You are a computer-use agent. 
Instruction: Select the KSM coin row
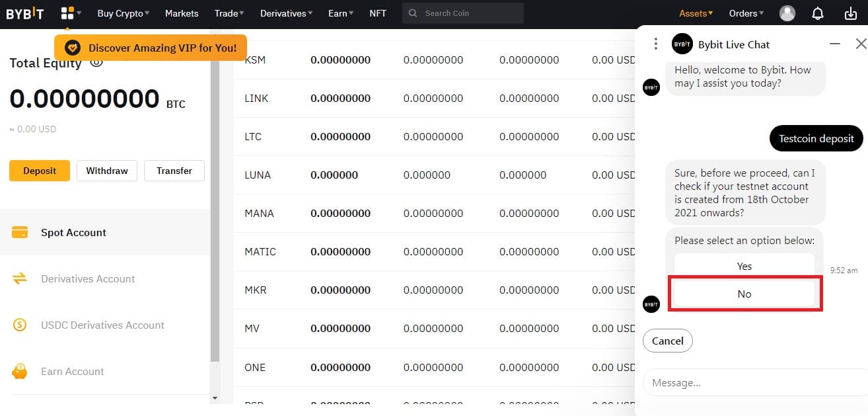[x=433, y=60]
